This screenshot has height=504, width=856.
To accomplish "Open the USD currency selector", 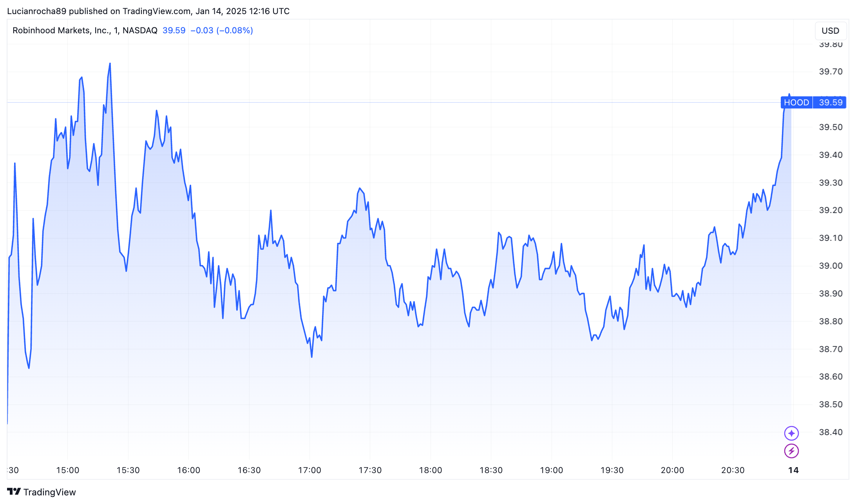I will tap(830, 31).
